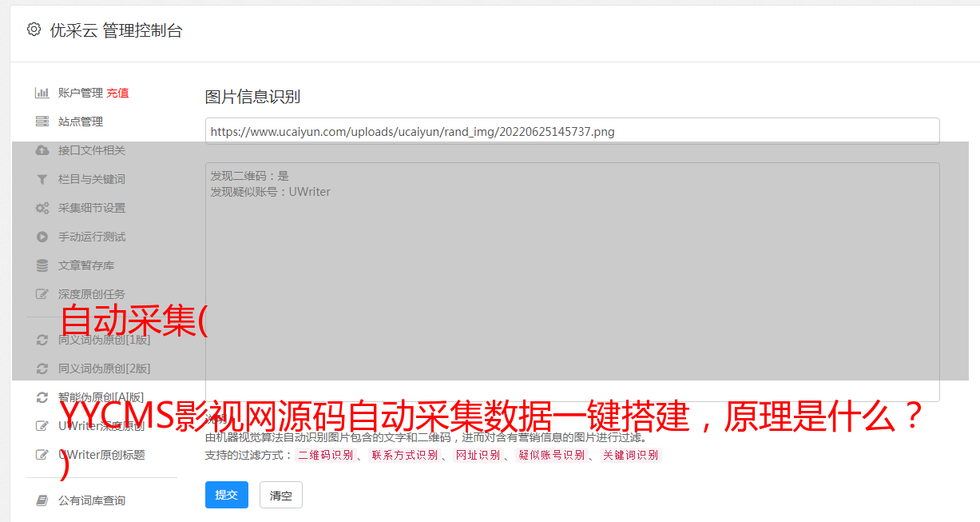Click the refresh icon for 智能伪原创[AI版]
Screen dimensions: 980x522
(42, 397)
